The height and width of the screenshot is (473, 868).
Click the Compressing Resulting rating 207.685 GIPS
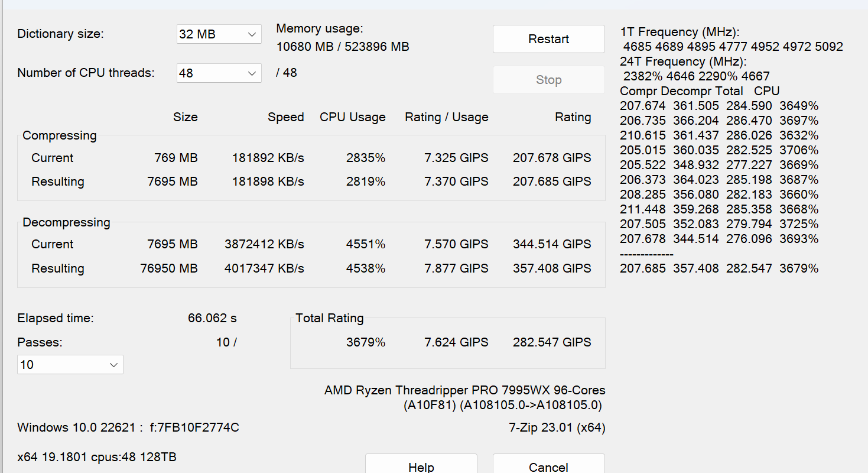click(552, 182)
